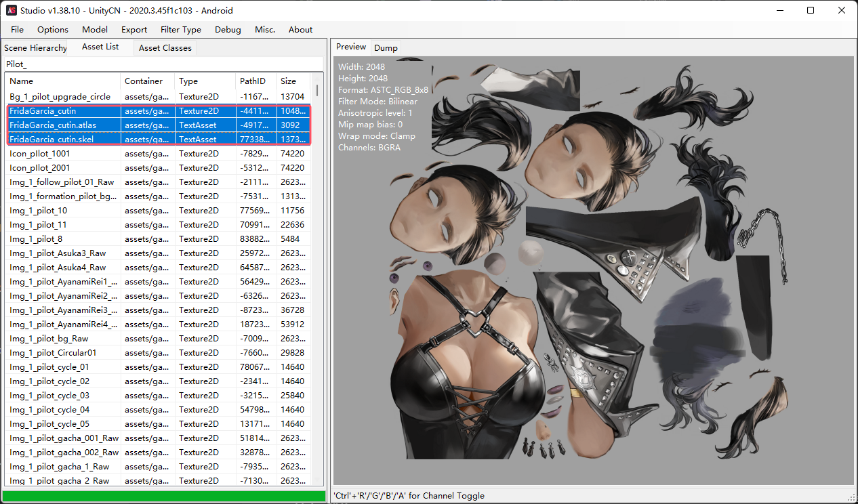Select the Img_1_follow_pilot_01_Raw row
858x504 pixels.
coord(158,182)
